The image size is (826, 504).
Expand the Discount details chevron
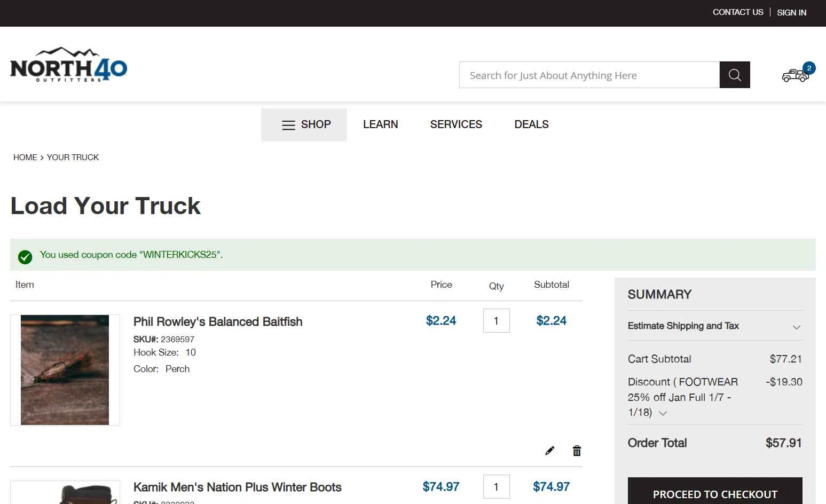[x=663, y=413]
